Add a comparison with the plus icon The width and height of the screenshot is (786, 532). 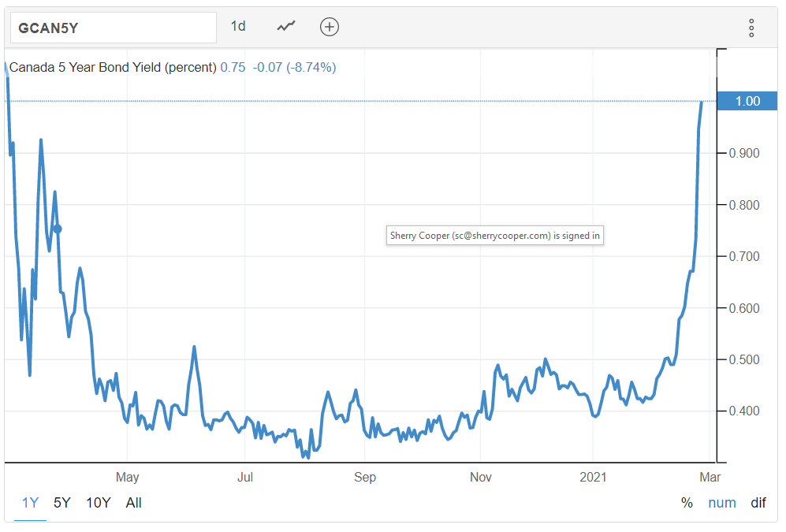(330, 27)
